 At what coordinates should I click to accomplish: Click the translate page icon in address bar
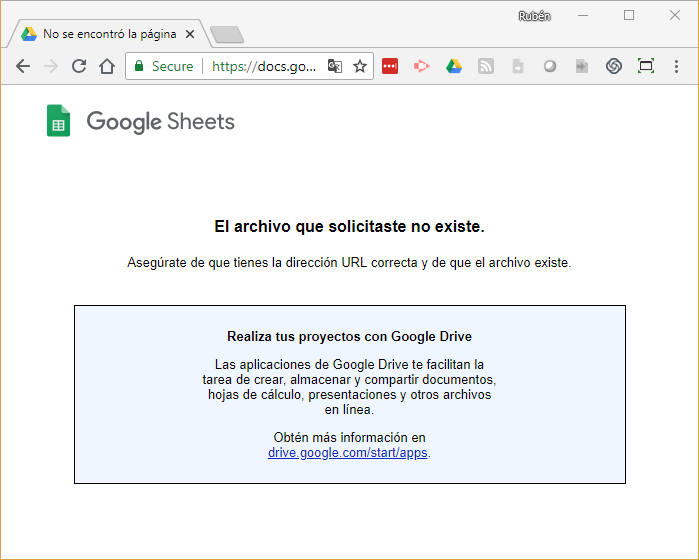[334, 66]
